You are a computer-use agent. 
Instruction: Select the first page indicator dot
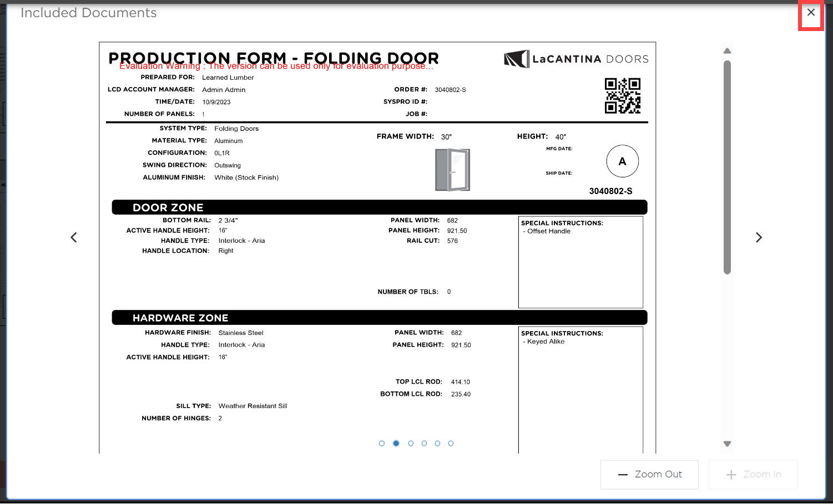[x=382, y=444]
